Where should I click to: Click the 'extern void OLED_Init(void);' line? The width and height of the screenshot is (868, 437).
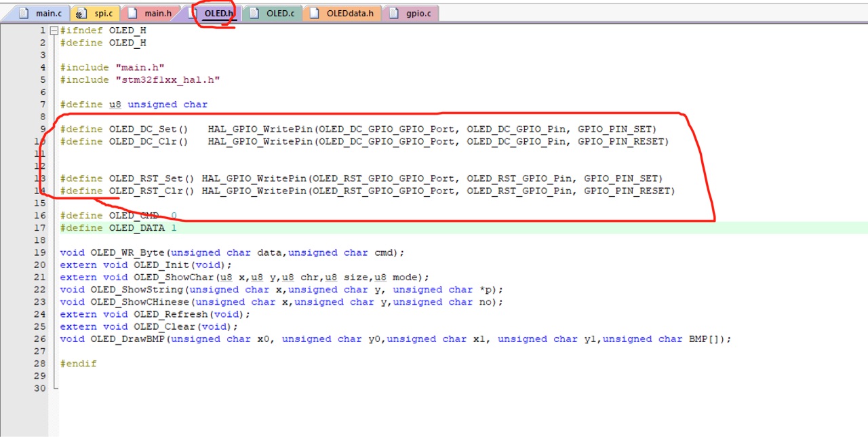point(146,265)
